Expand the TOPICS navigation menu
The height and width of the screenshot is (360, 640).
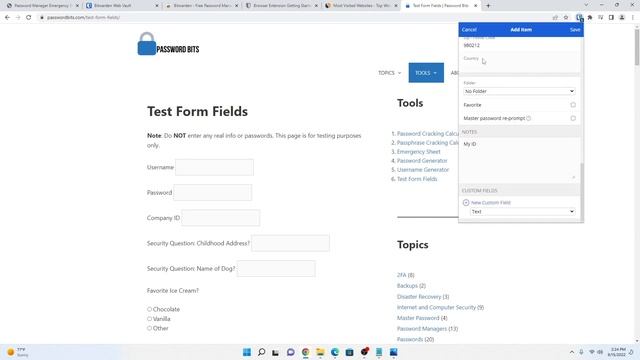[389, 73]
